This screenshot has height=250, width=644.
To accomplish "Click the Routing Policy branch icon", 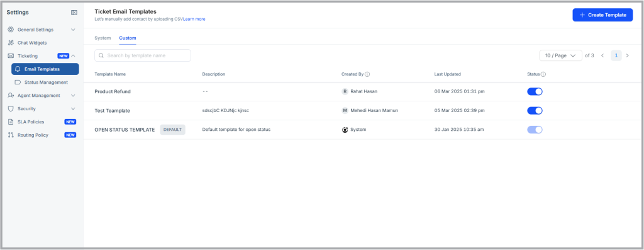I will (11, 135).
